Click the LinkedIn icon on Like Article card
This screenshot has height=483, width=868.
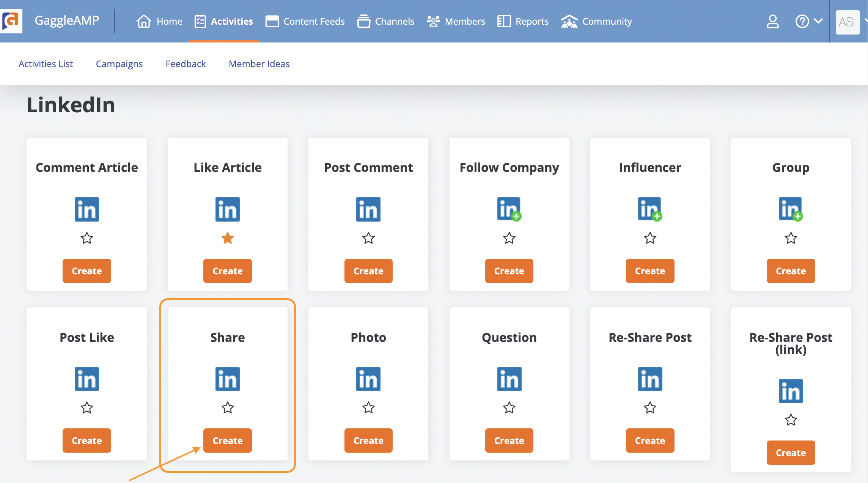pos(228,209)
